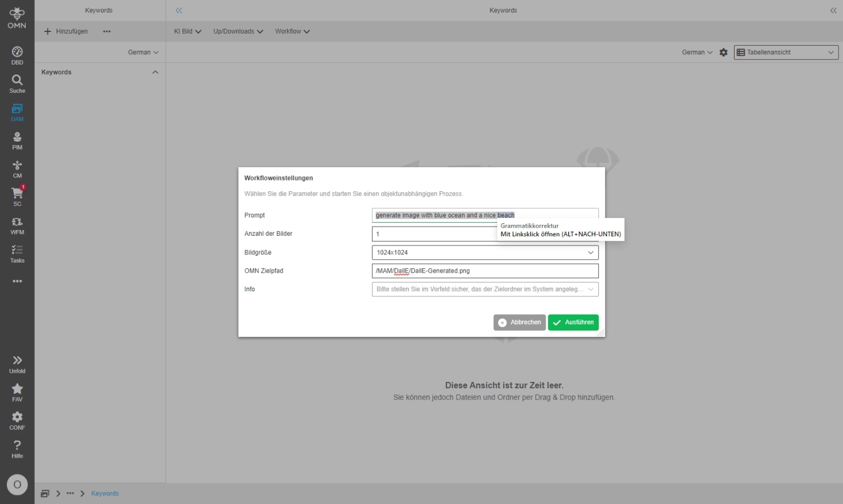Click the 'Diese Ansicht ist zur Zeit leer.' message
This screenshot has height=504, width=843.
[x=504, y=385]
